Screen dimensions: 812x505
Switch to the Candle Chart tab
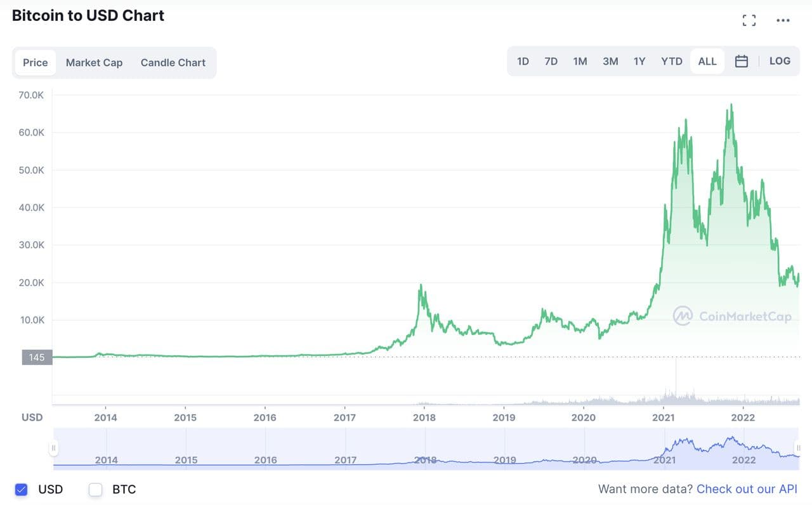(173, 62)
